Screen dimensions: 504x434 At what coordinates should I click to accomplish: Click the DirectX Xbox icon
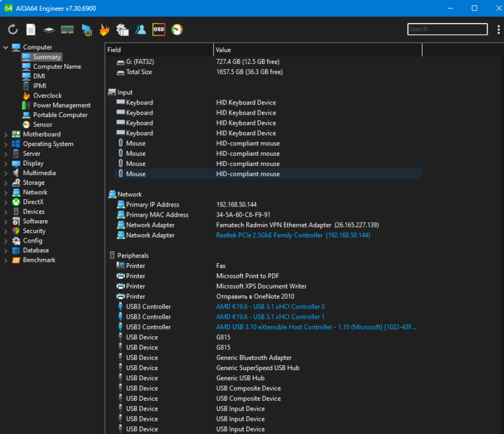pyautogui.click(x=16, y=202)
